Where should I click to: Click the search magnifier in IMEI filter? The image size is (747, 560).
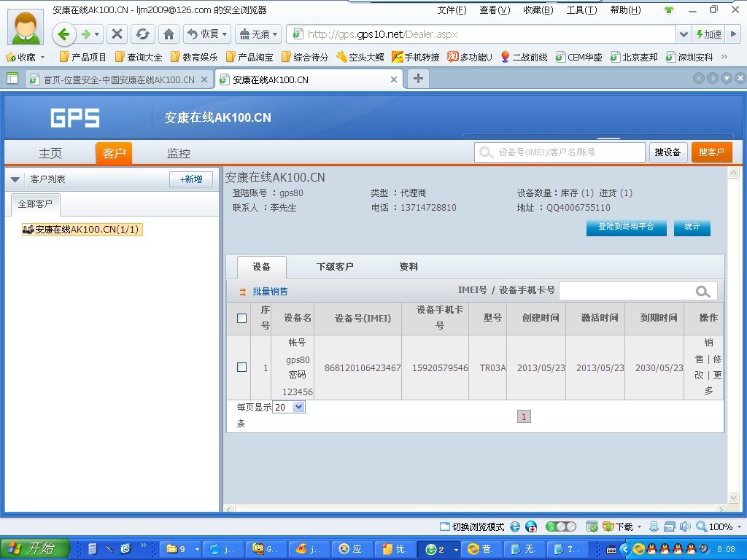[x=703, y=292]
